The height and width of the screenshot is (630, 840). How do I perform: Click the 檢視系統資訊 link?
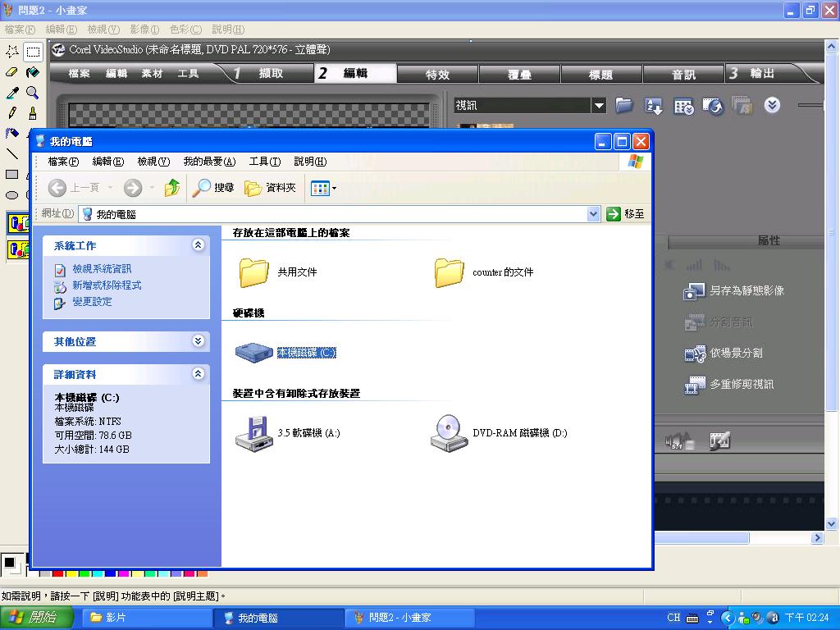(101, 269)
